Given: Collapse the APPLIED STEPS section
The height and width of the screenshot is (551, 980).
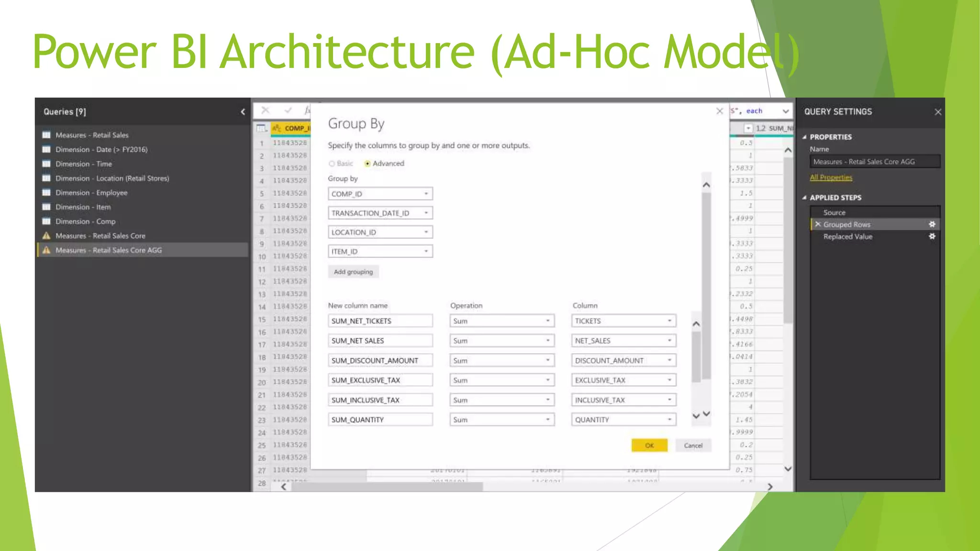Looking at the screenshot, I should pyautogui.click(x=804, y=198).
